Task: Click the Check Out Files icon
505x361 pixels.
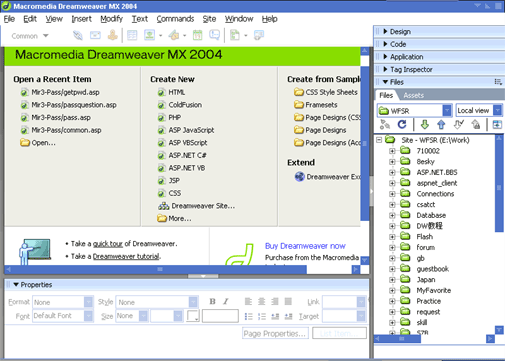Action: [459, 125]
